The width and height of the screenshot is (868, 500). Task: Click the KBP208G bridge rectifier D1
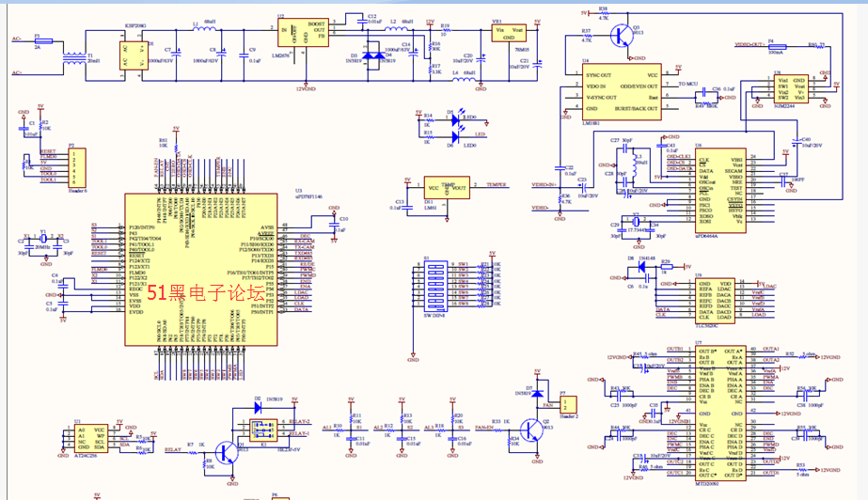click(x=134, y=55)
